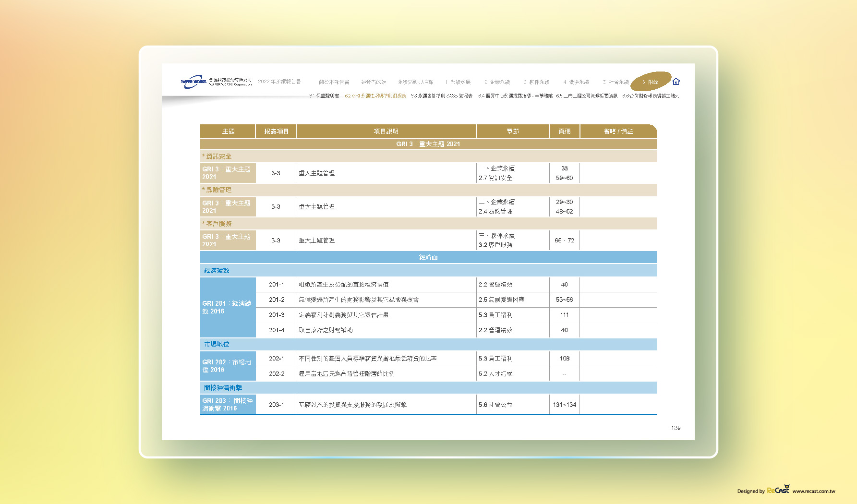Open the www.recast.com.tw link
The height and width of the screenshot is (504, 857).
point(814,491)
